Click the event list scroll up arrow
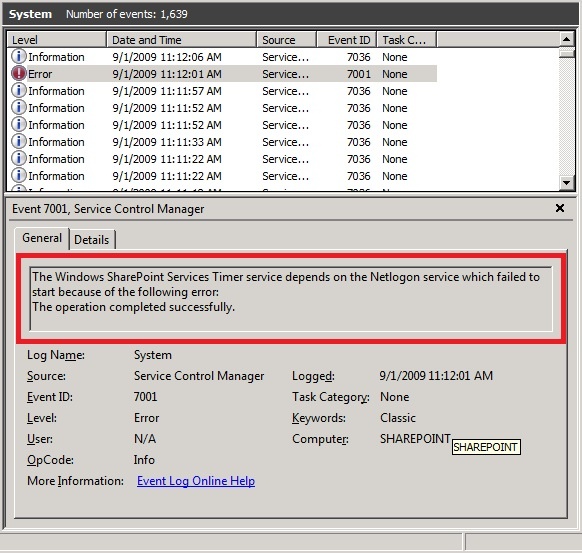This screenshot has height=553, width=582. coord(566,39)
